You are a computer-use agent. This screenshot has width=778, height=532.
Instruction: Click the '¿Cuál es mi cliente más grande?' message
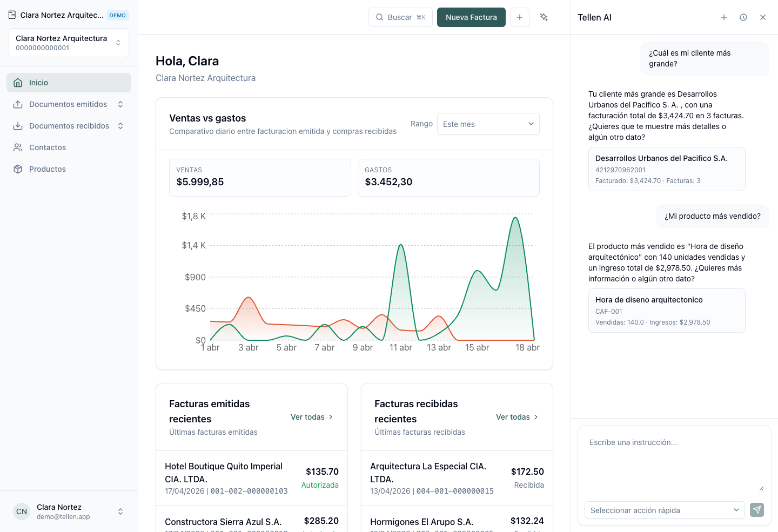705,58
